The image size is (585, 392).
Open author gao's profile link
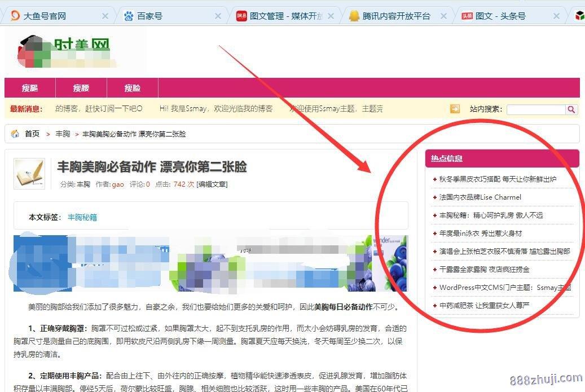[x=118, y=184]
